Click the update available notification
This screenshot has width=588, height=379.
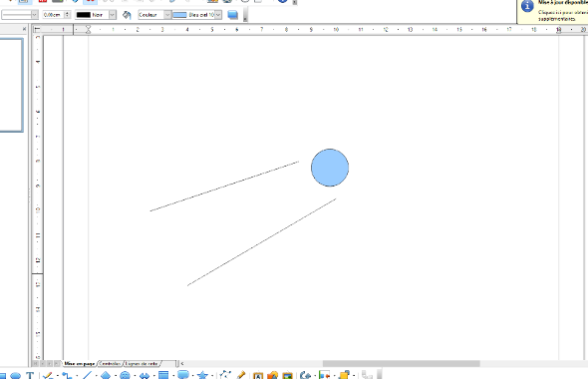pyautogui.click(x=553, y=12)
